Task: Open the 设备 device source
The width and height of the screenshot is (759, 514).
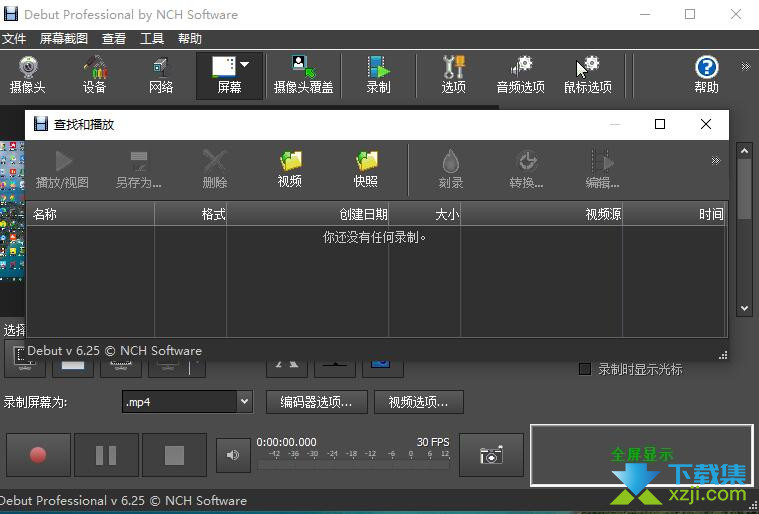Action: pyautogui.click(x=94, y=75)
